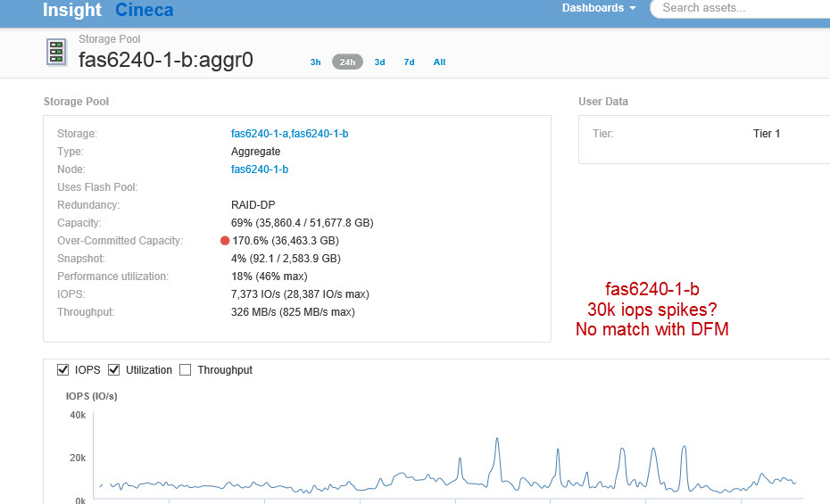Click the Insight logo text
This screenshot has height=504, width=830.
pos(72,10)
